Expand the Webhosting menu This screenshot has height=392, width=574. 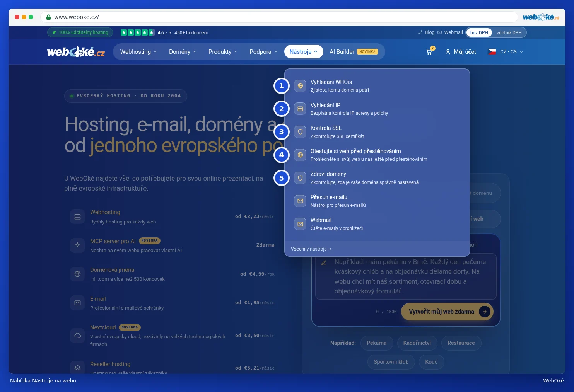point(138,52)
